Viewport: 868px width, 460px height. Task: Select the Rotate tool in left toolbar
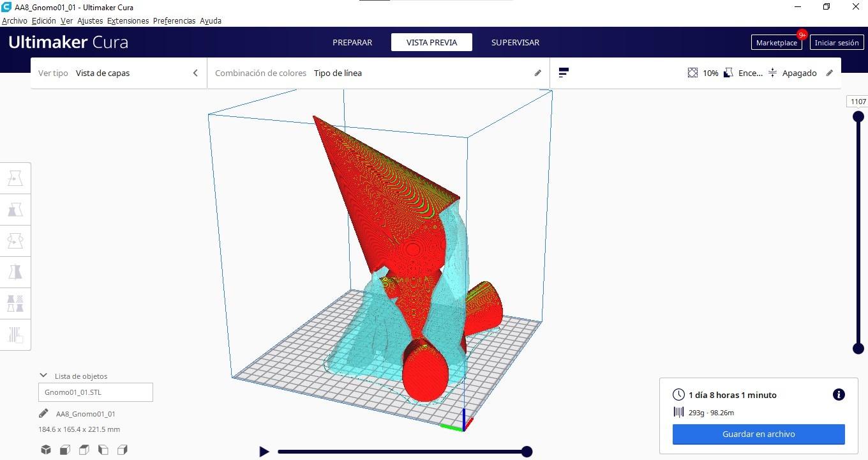tap(15, 241)
